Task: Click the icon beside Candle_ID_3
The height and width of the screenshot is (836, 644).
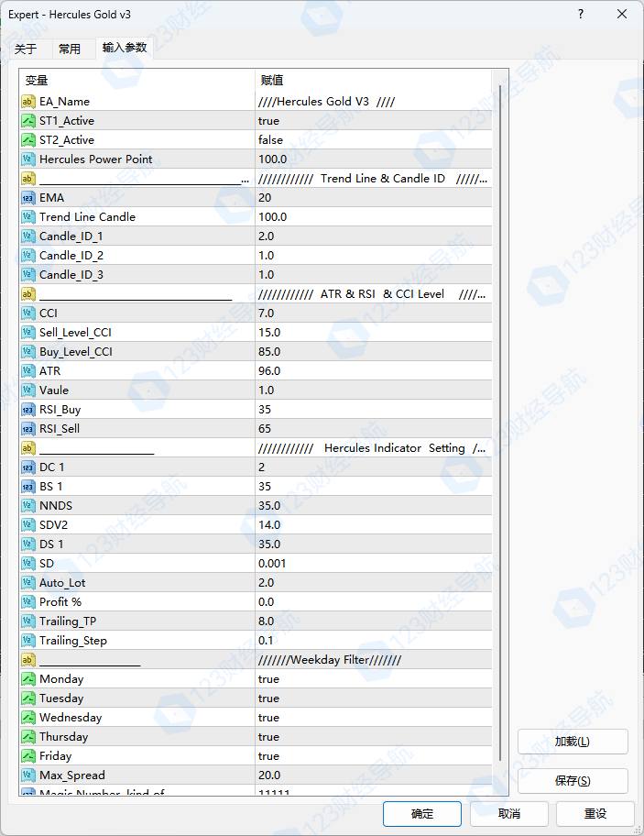Action: [28, 275]
